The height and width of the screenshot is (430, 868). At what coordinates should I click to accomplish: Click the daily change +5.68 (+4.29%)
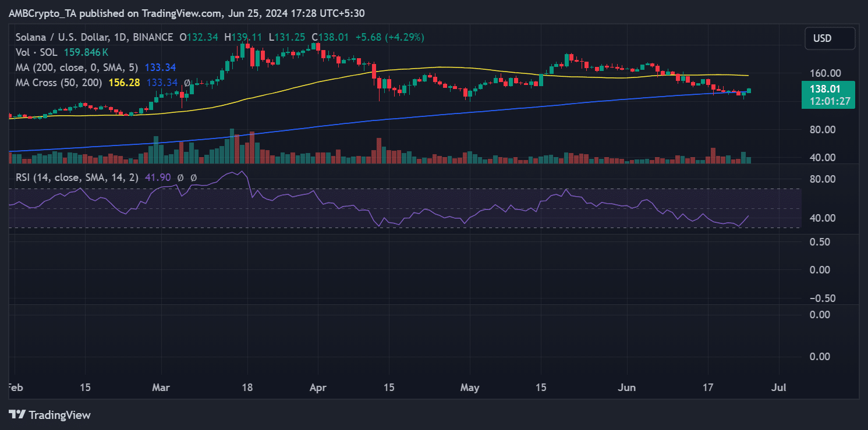(x=389, y=37)
